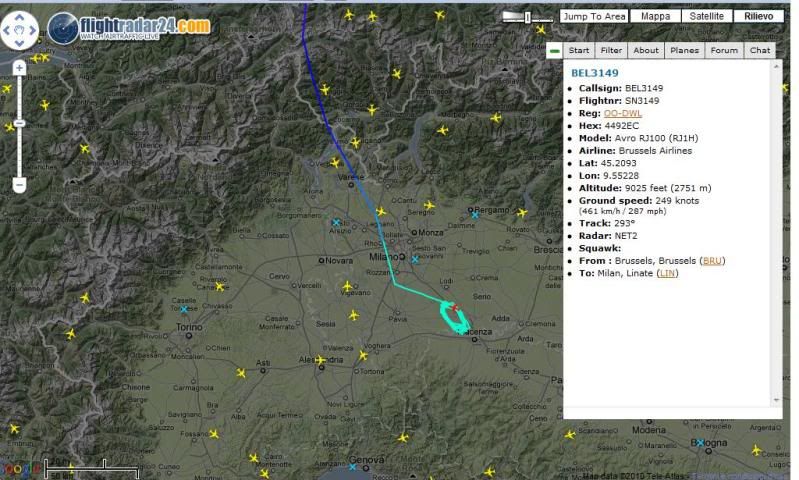
Task: Click the Torino city label
Action: 189,327
